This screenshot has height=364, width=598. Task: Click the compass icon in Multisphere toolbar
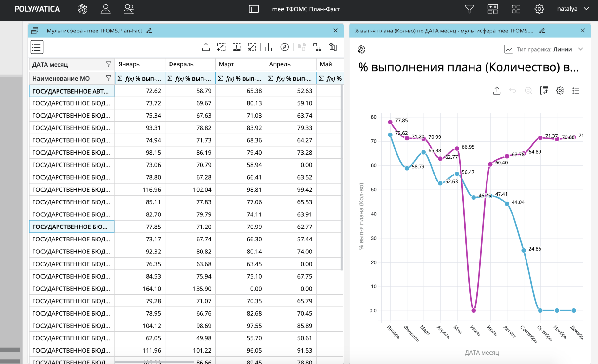coord(285,47)
